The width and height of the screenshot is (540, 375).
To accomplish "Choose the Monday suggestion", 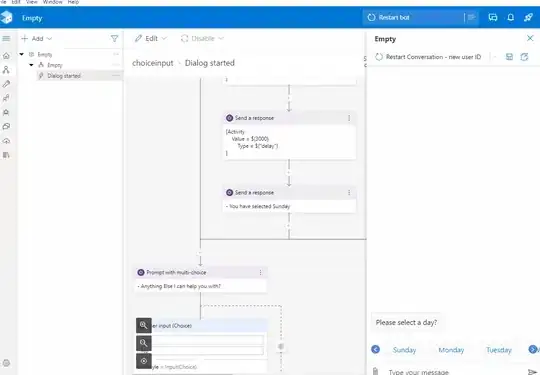I will (451, 350).
